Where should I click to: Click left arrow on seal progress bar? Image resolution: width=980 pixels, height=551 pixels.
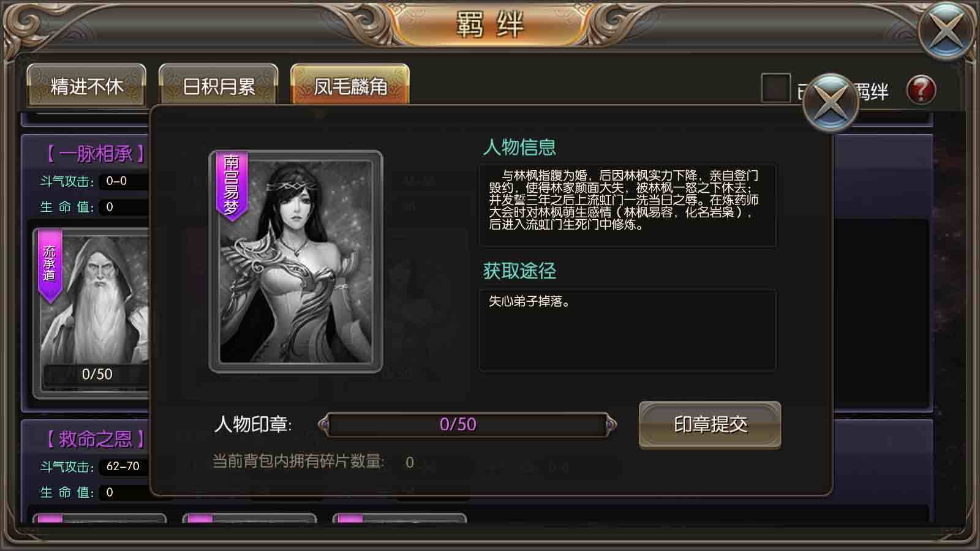(324, 424)
